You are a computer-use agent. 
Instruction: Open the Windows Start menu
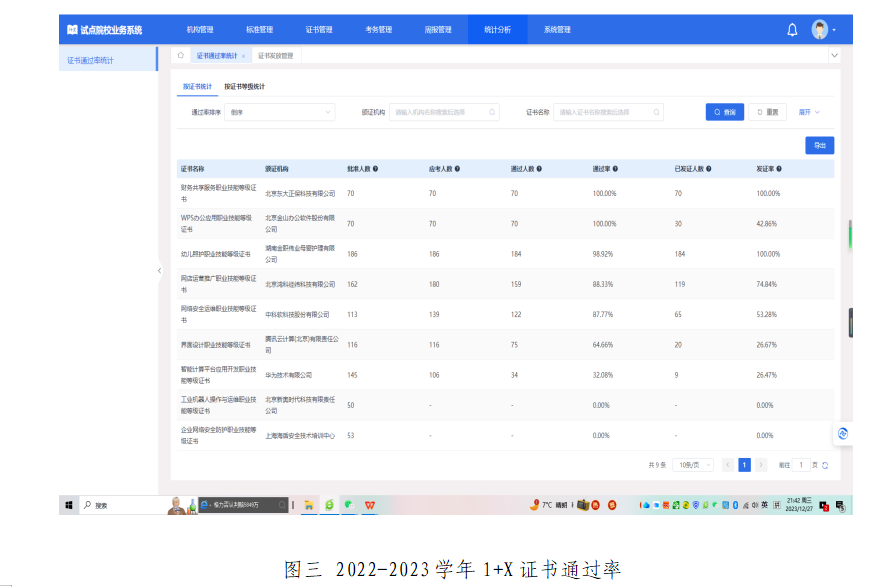point(69,505)
